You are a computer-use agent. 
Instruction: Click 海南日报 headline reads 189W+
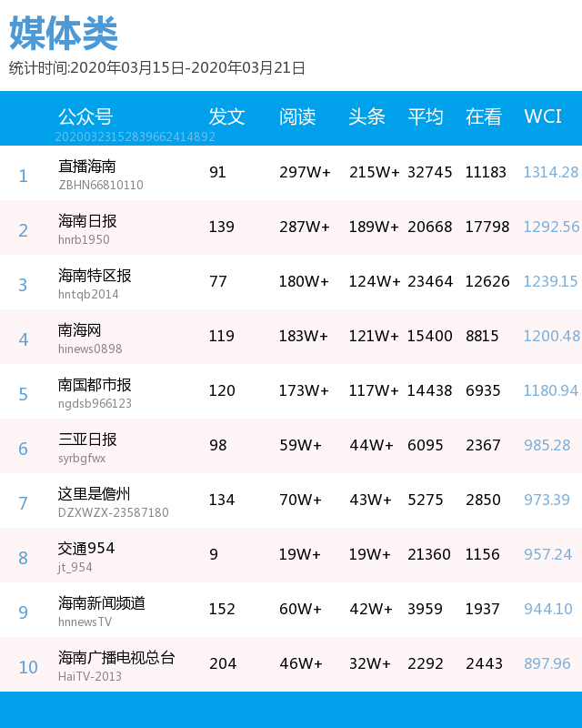(374, 227)
